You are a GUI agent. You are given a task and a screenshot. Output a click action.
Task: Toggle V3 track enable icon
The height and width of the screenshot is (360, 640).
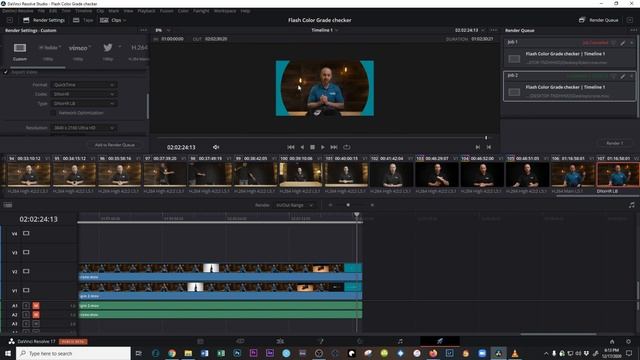coord(26,252)
